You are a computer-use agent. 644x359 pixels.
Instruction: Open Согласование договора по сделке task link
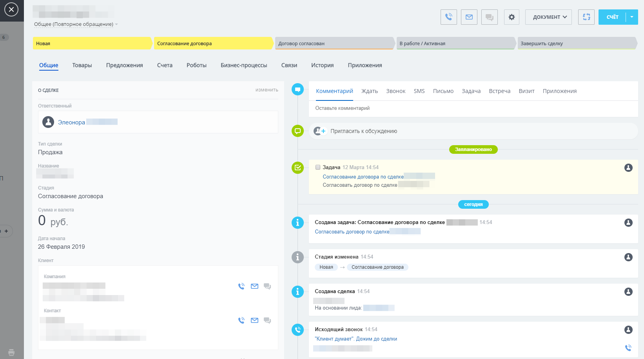click(363, 177)
